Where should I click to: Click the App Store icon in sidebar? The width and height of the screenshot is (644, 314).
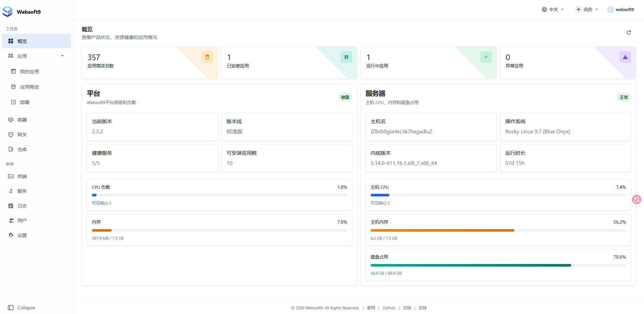click(x=13, y=87)
